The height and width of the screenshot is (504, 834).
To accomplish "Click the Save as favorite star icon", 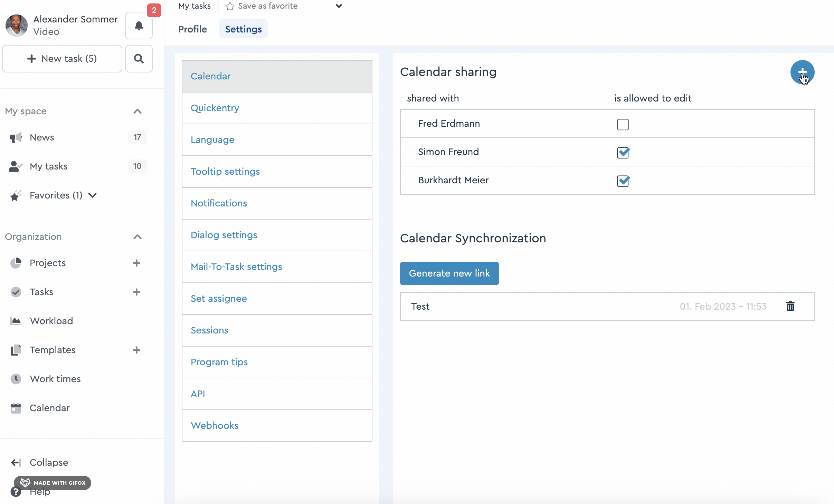I will (x=230, y=6).
